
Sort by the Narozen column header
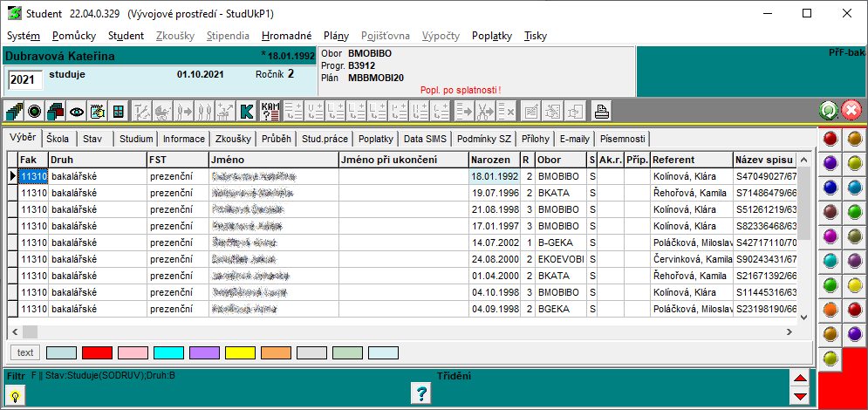(493, 160)
